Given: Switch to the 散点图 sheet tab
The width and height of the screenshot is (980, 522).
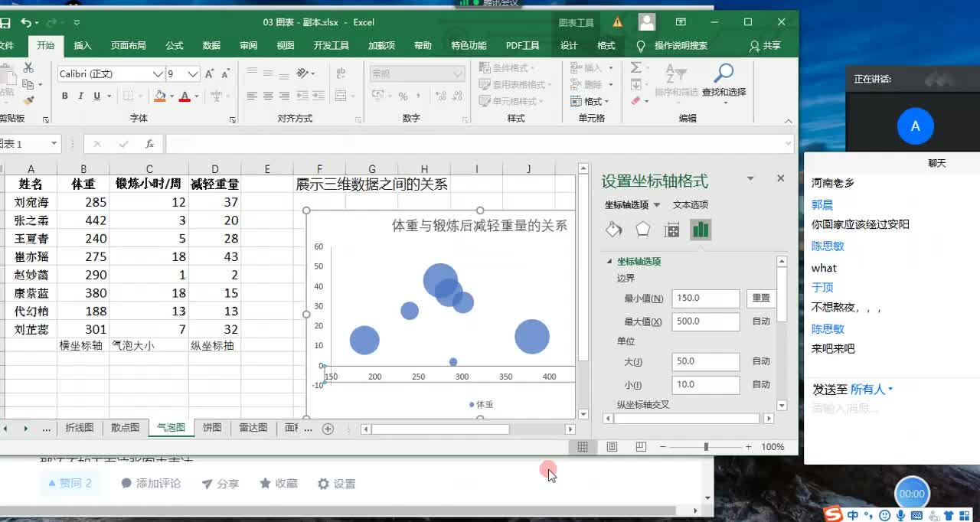Looking at the screenshot, I should [x=126, y=428].
